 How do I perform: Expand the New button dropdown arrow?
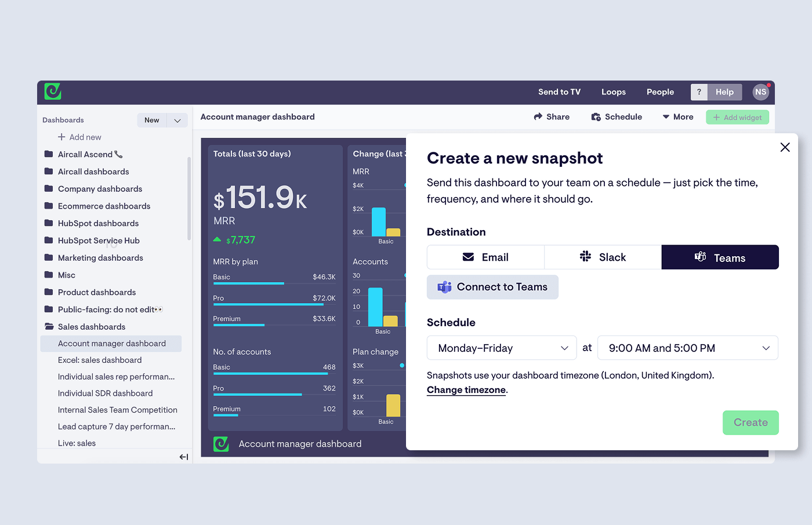177,121
